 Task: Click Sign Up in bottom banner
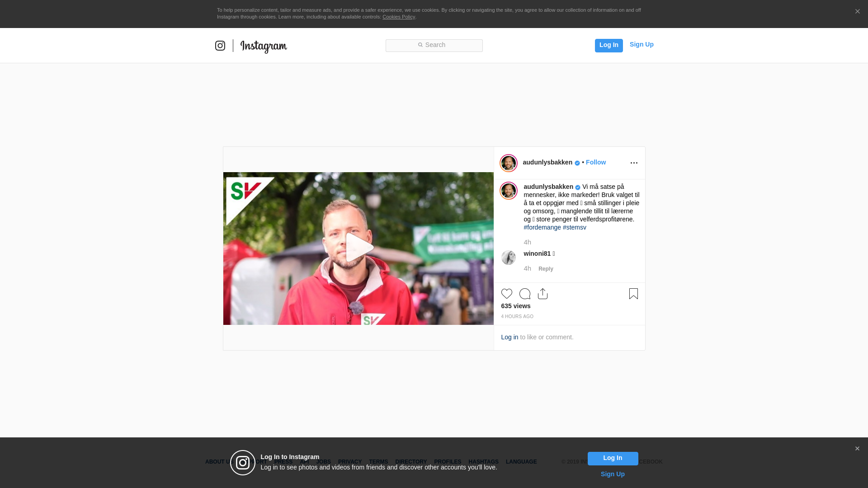tap(613, 474)
